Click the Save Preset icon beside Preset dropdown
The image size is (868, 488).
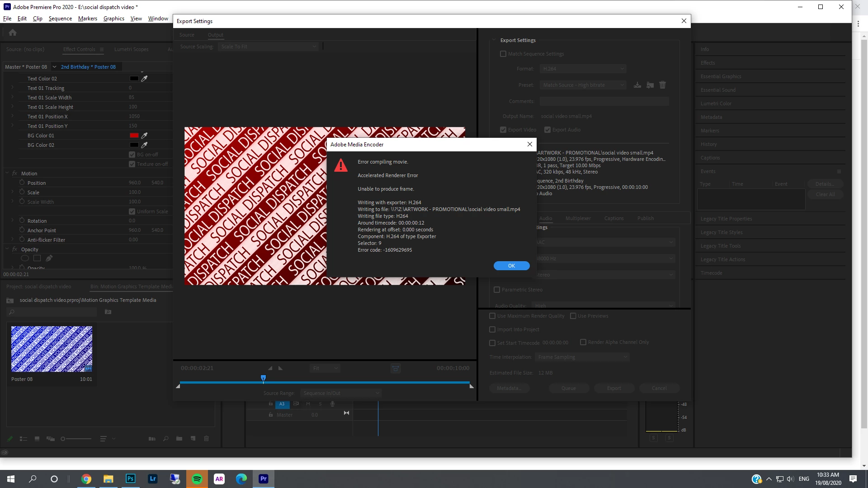click(x=637, y=85)
